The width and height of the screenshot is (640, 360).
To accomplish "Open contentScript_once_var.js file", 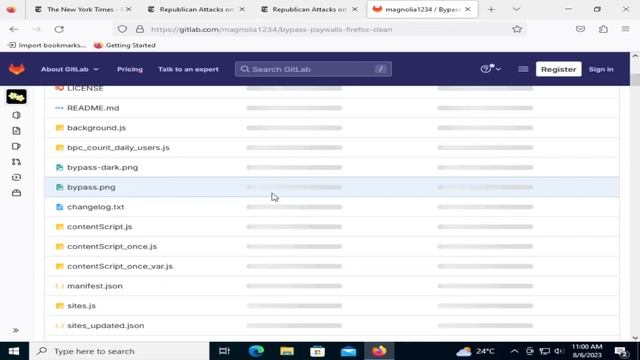I will click(x=120, y=266).
